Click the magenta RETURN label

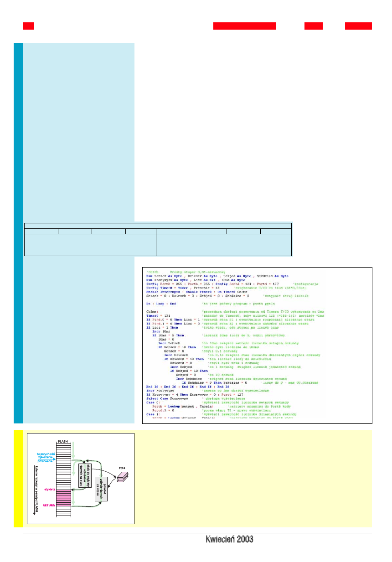48,505
